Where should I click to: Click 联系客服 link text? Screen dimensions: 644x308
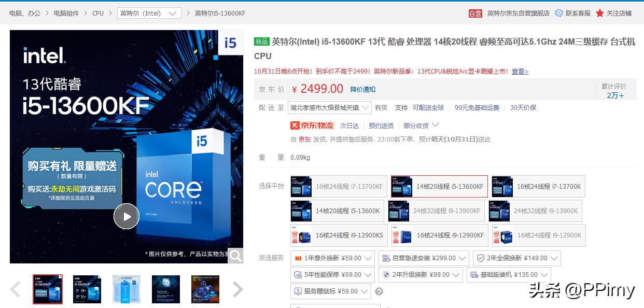tap(578, 13)
